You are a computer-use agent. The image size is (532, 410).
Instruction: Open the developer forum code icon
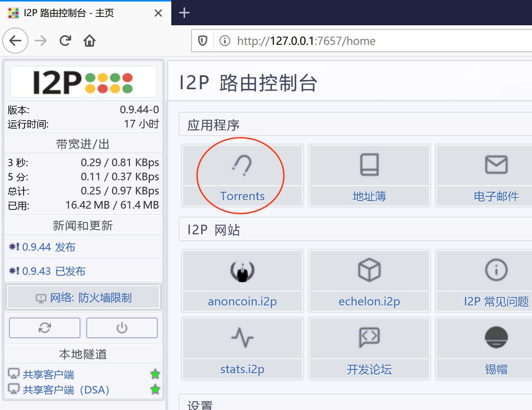click(x=369, y=338)
